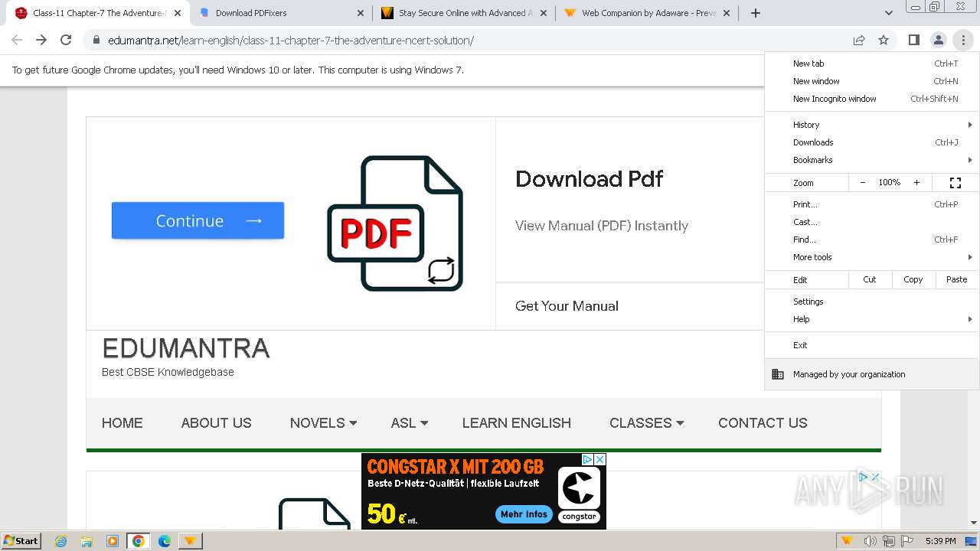Exit Chrome from the menu
This screenshot has height=551, width=980.
tap(872, 345)
